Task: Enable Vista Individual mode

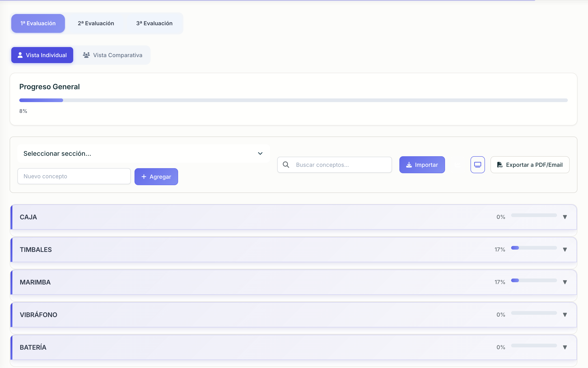Action: click(x=42, y=55)
